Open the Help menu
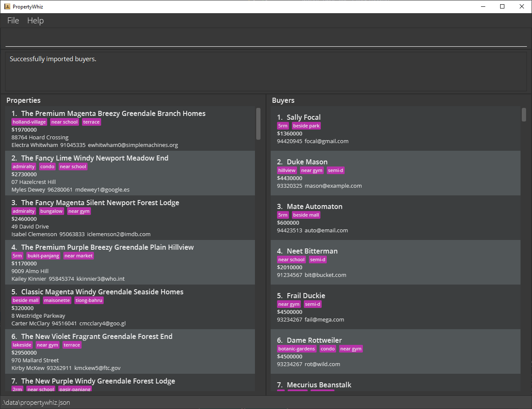Viewport: 532px width, 409px height. tap(35, 20)
